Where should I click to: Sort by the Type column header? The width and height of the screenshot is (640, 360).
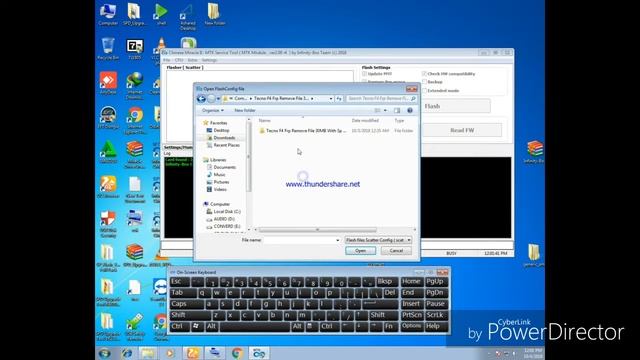[x=399, y=121]
